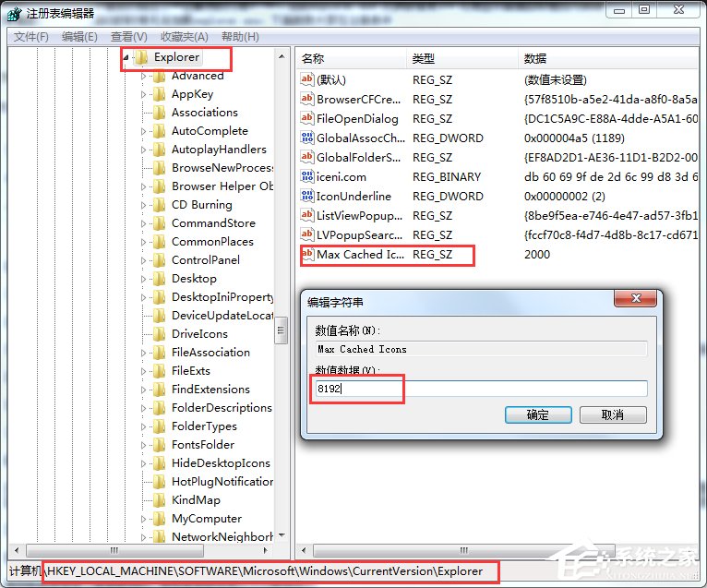Select the CommonPlaces key
This screenshot has width=707, height=588.
coord(212,242)
